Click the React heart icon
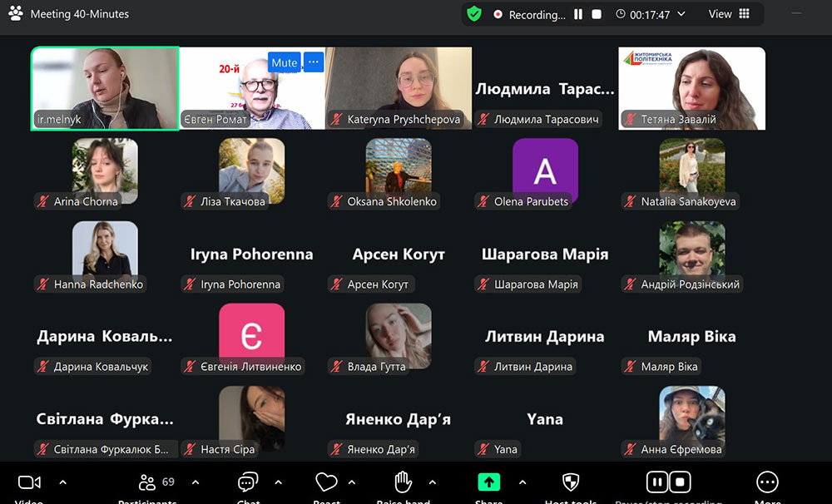The height and width of the screenshot is (504, 832). coord(325,482)
